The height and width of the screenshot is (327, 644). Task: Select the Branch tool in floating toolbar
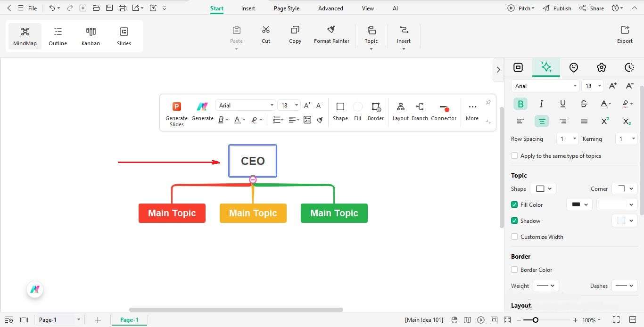coord(419,112)
